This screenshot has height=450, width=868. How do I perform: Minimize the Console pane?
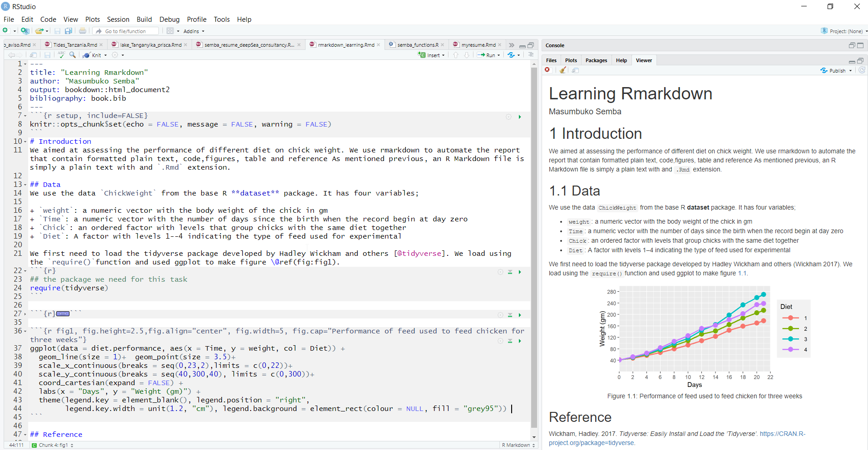coord(852,45)
